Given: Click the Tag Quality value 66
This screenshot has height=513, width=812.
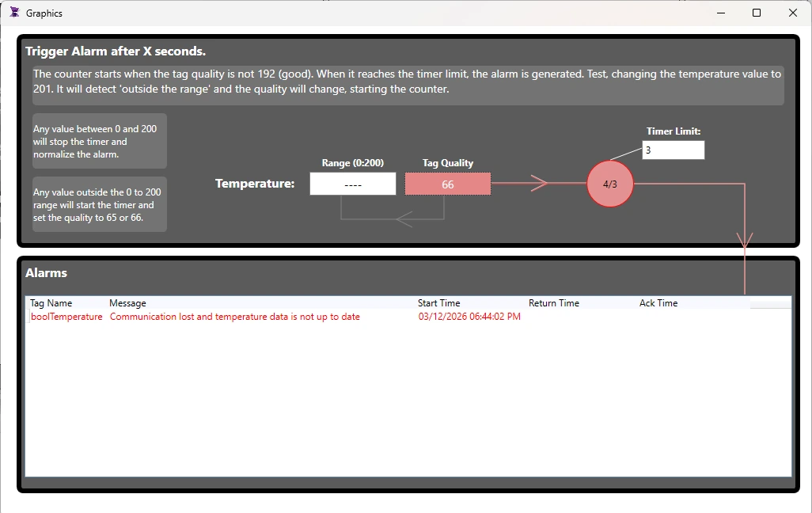Looking at the screenshot, I should pos(448,184).
